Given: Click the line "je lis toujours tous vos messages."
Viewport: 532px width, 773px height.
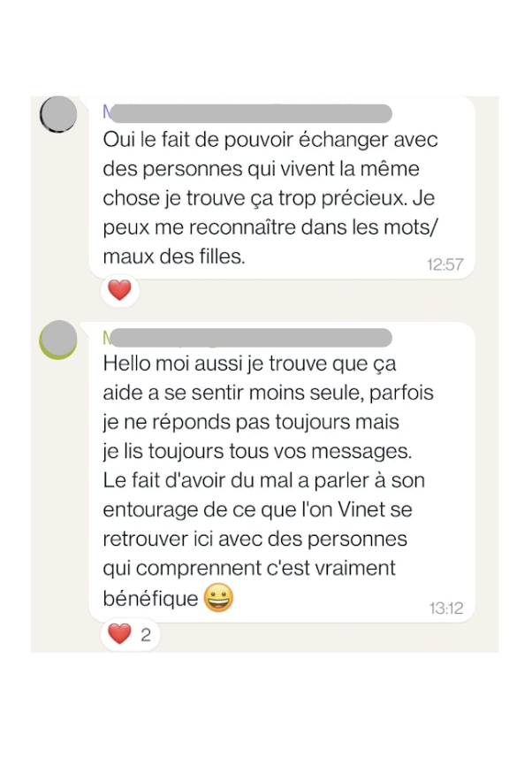Looking at the screenshot, I should (x=258, y=451).
